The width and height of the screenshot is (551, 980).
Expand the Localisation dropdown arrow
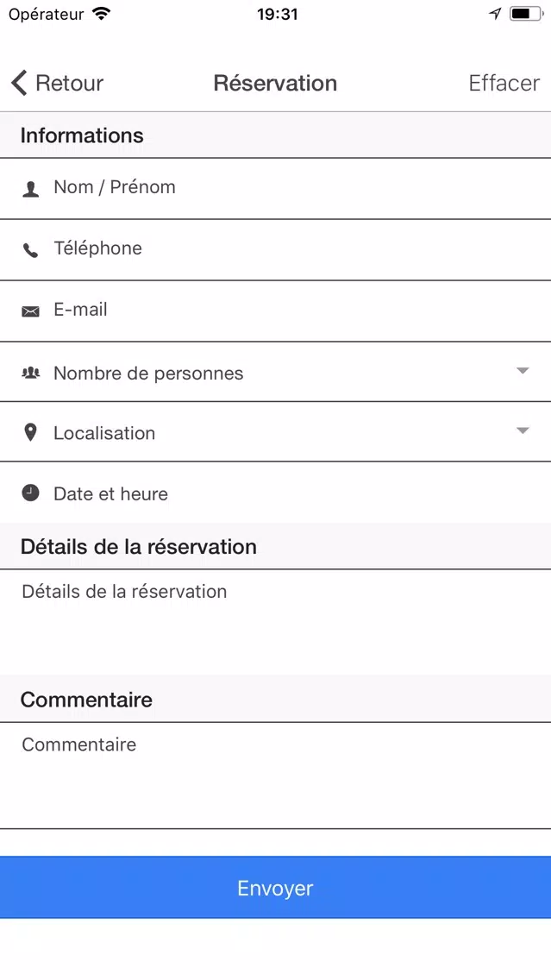point(523,430)
